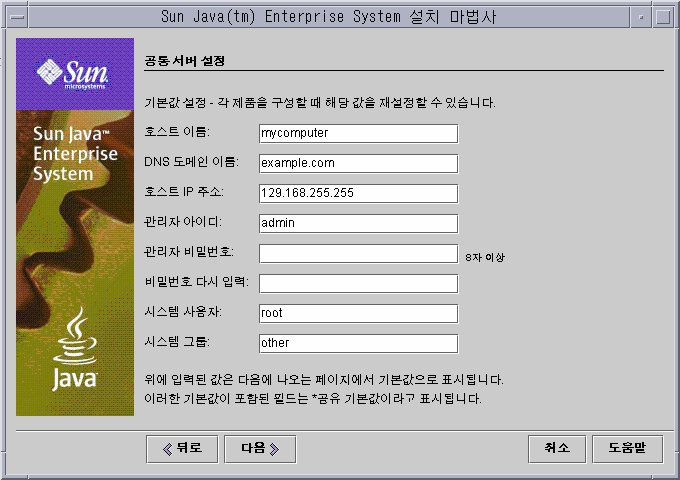Focus the empty 관리자 비밀번호 field
Screen dimensions: 680x480
click(358, 254)
